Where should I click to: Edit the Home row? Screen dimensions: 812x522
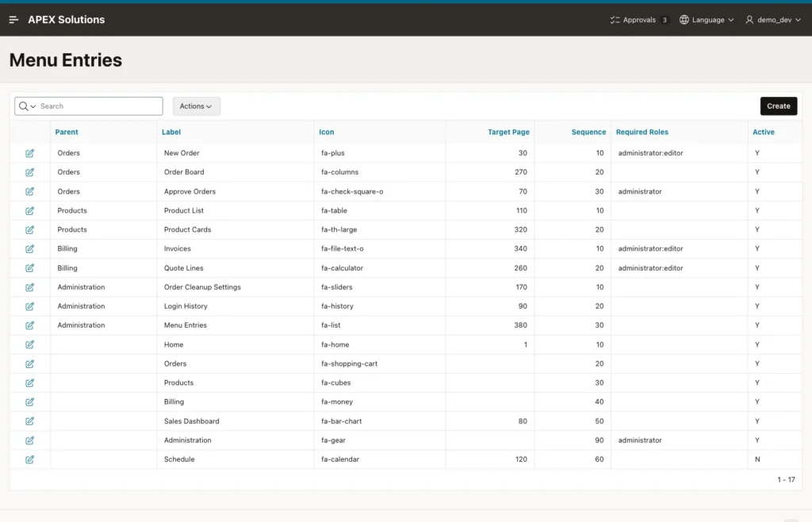pos(29,345)
